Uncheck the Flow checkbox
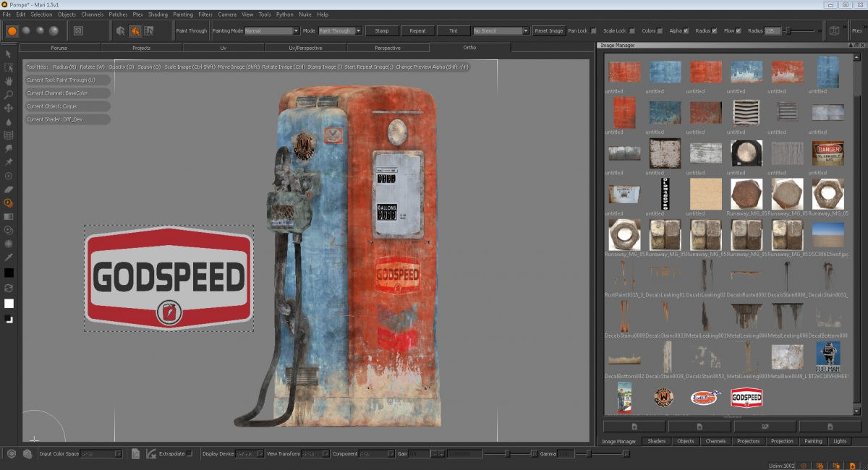 coord(738,31)
